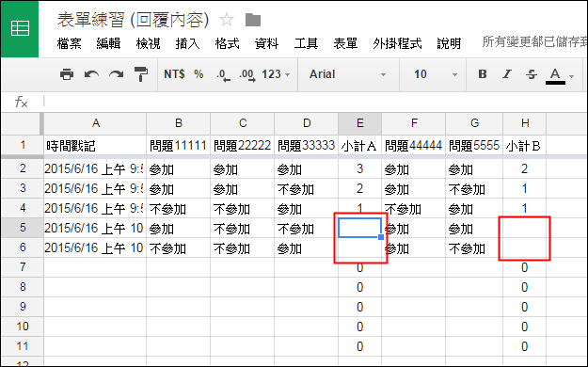Click the 小計B header cell
Viewport: 588px width, 367px height.
click(x=525, y=145)
